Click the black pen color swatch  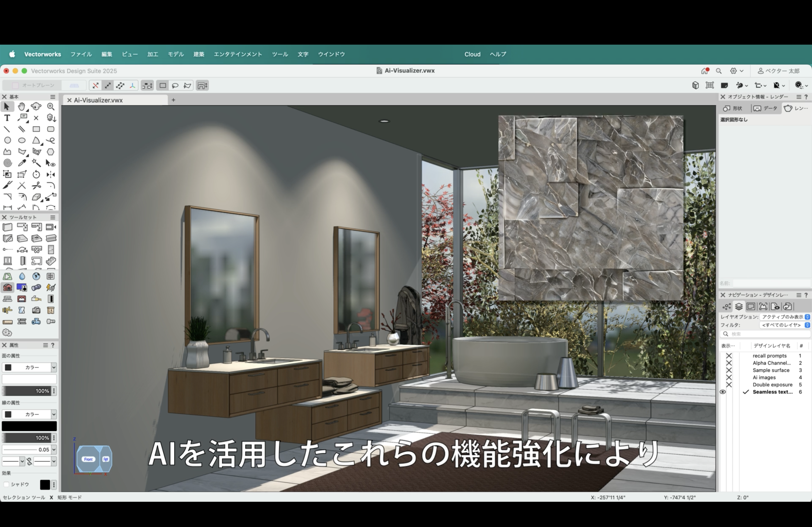[29, 426]
